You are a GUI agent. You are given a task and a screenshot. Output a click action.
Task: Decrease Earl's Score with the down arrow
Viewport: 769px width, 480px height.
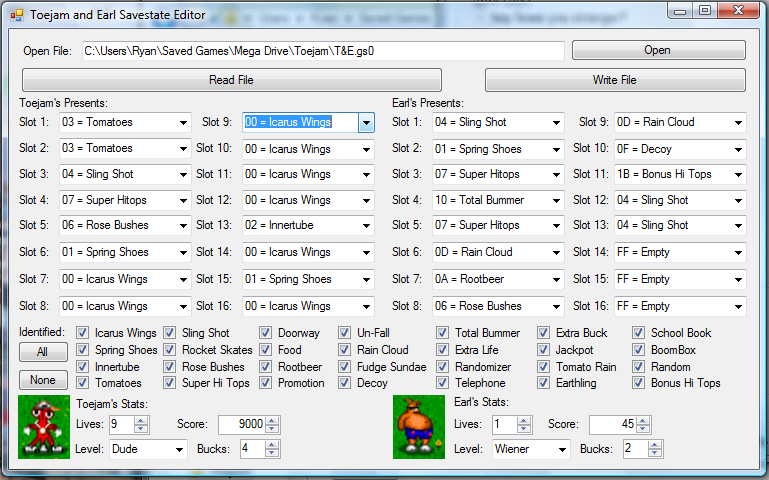click(643, 429)
